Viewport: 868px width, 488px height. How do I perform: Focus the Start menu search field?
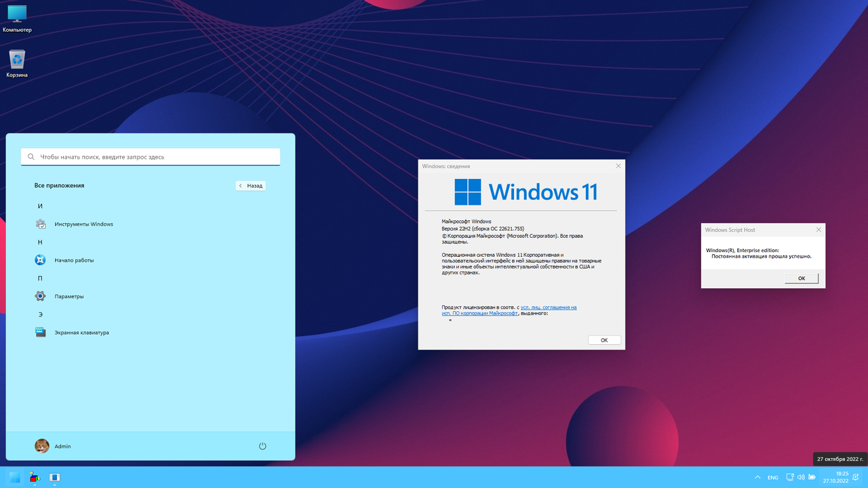(x=151, y=157)
